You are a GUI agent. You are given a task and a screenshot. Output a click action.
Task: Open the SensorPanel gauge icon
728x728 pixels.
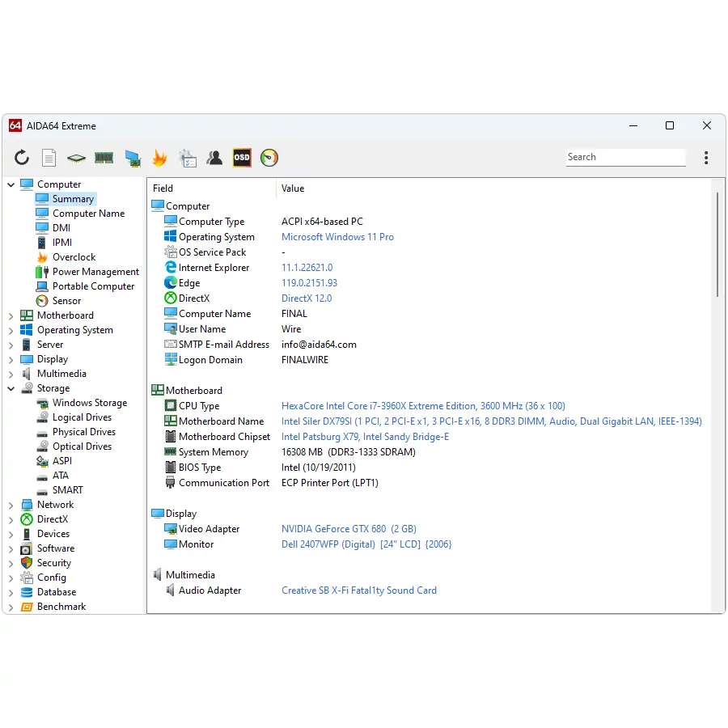(x=269, y=158)
